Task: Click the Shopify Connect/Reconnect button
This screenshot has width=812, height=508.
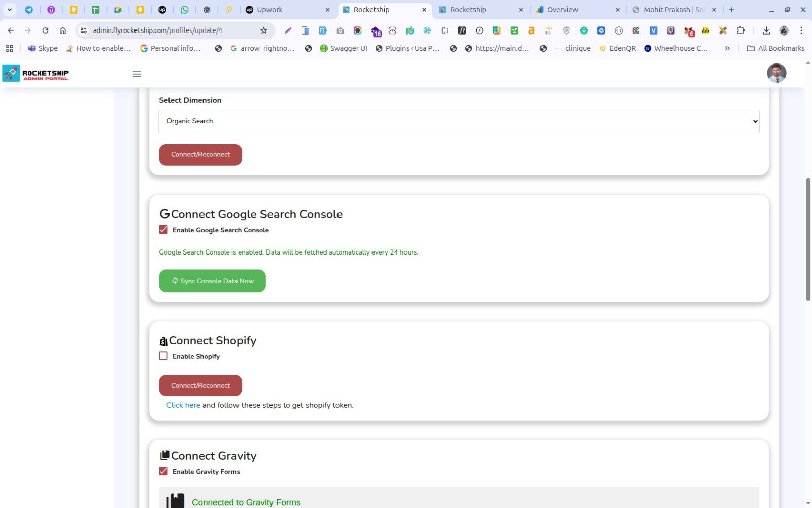Action: 200,386
